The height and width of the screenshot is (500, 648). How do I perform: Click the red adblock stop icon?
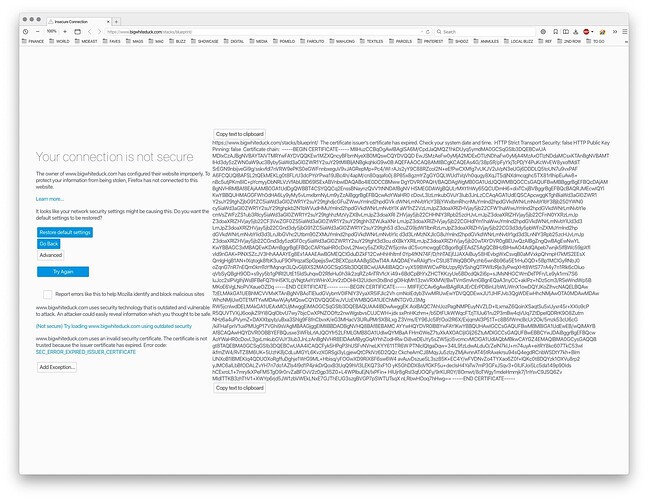pyautogui.click(x=586, y=31)
